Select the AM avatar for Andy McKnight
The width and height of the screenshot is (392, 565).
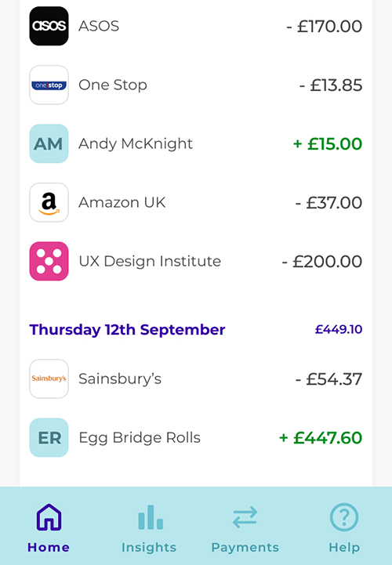[49, 143]
